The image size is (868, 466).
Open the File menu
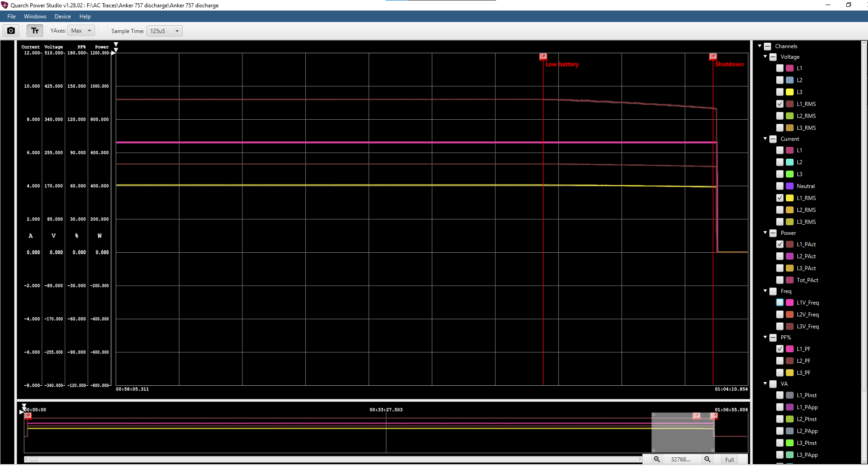pos(11,17)
